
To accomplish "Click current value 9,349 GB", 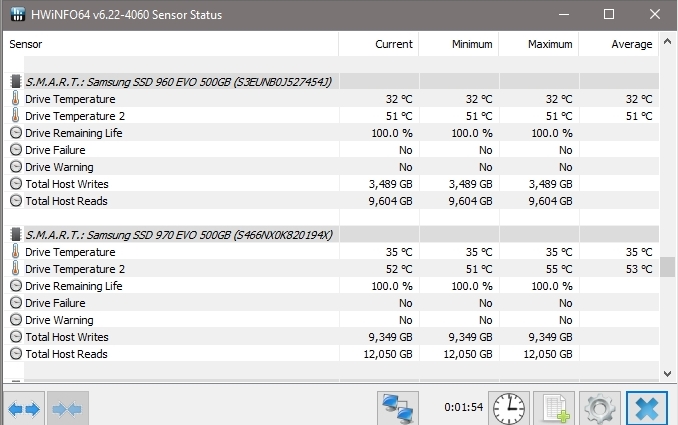I will coord(390,337).
